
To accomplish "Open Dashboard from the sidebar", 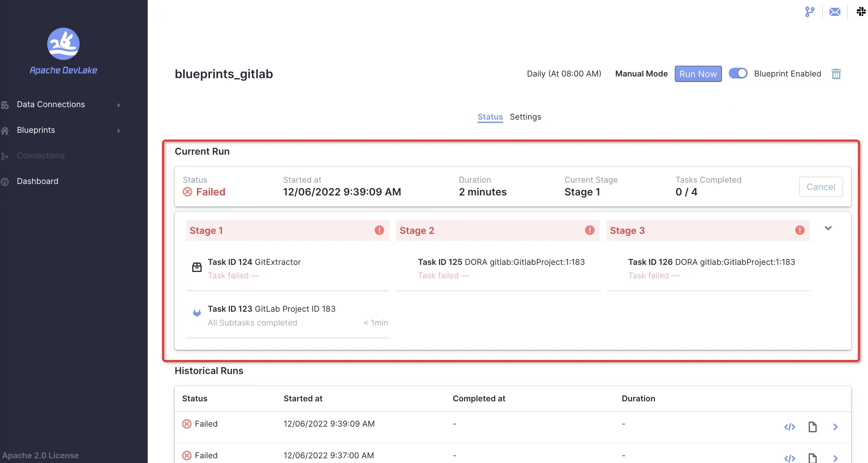I will click(x=37, y=181).
